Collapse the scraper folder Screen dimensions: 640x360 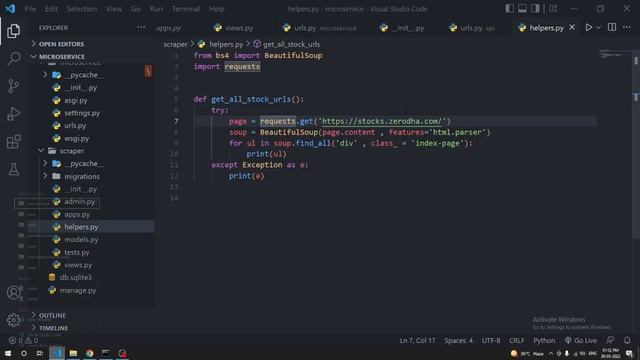tap(71, 151)
